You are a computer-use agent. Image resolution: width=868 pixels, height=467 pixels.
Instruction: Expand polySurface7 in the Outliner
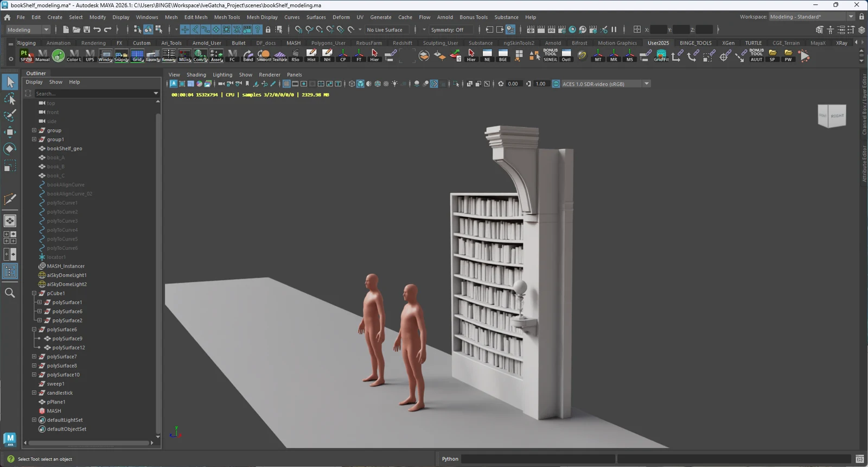(x=34, y=357)
